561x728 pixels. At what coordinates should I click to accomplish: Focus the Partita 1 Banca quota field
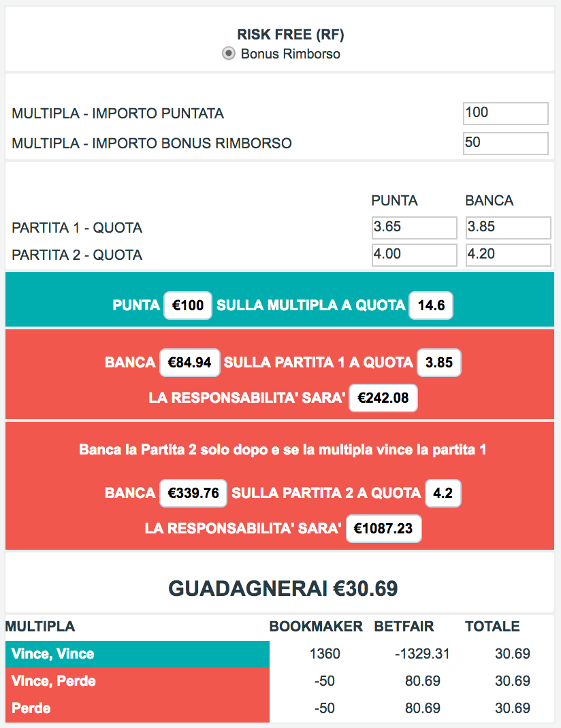(x=508, y=227)
